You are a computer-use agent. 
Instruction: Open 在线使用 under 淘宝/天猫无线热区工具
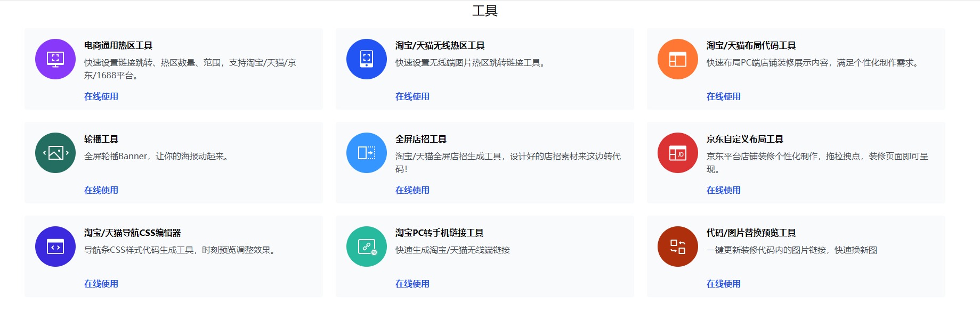coord(412,96)
